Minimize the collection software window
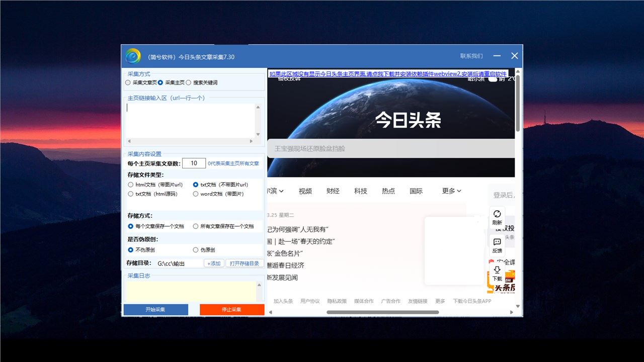Viewport: 644px width, 362px height. [x=497, y=56]
